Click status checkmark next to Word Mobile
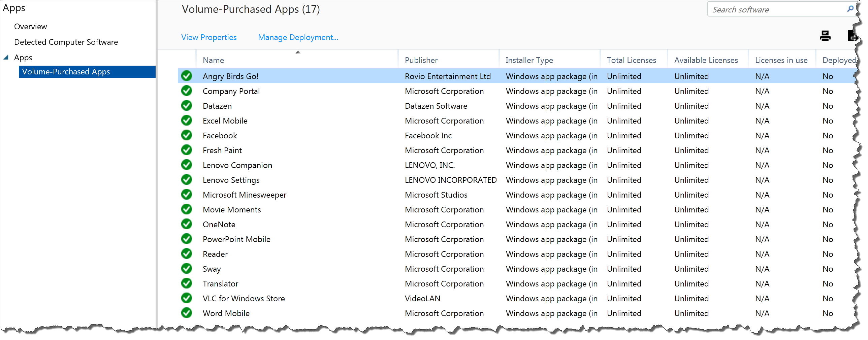868x340 pixels. click(187, 313)
